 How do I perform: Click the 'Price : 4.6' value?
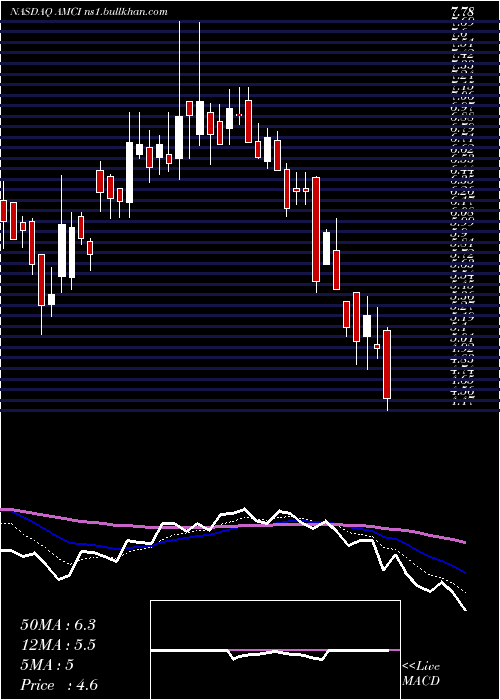point(59,685)
